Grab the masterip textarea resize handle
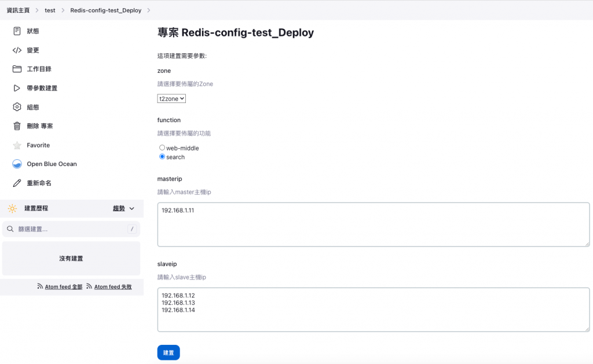The height and width of the screenshot is (364, 593). [587, 244]
